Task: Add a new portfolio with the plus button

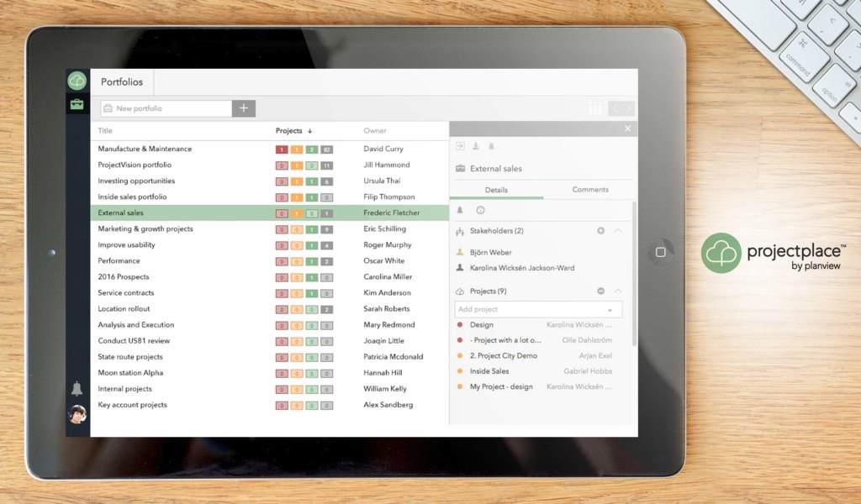Action: point(243,108)
